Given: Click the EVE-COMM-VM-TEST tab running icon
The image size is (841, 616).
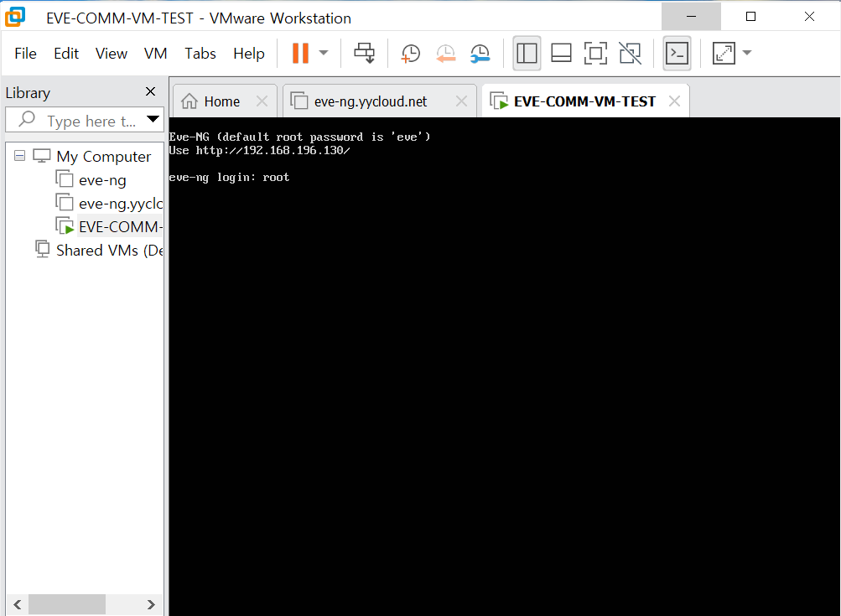Looking at the screenshot, I should click(x=499, y=101).
